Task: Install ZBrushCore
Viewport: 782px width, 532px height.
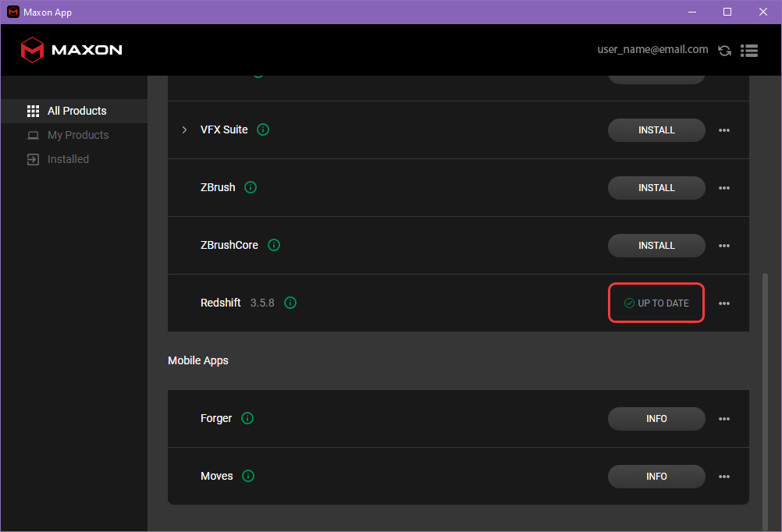Action: pos(656,246)
